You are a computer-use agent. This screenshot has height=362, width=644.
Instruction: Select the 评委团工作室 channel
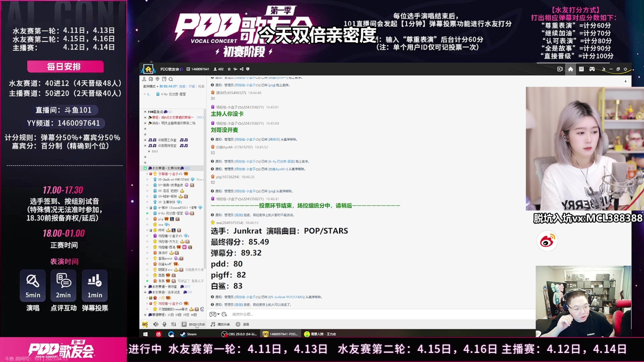(167, 140)
